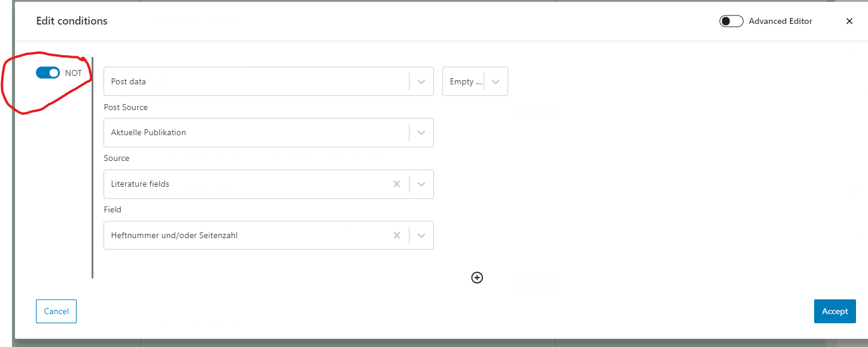Click the chevron beside the Empty operator

496,81
